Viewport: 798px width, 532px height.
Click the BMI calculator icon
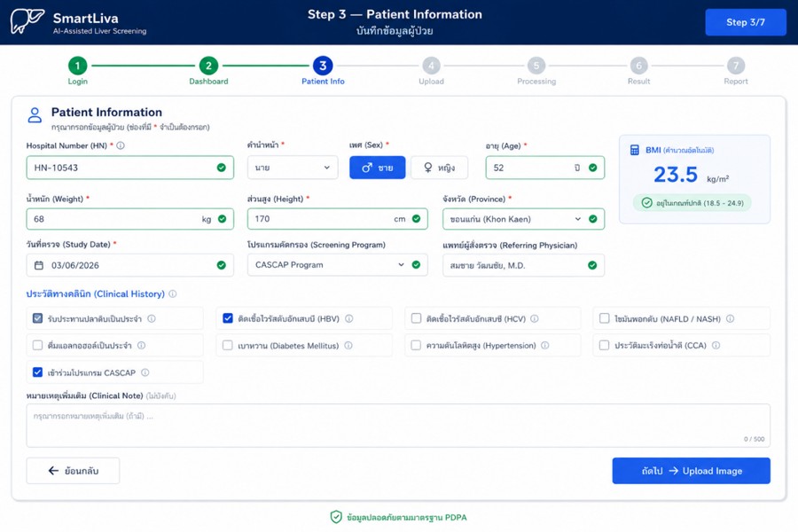[x=634, y=150]
